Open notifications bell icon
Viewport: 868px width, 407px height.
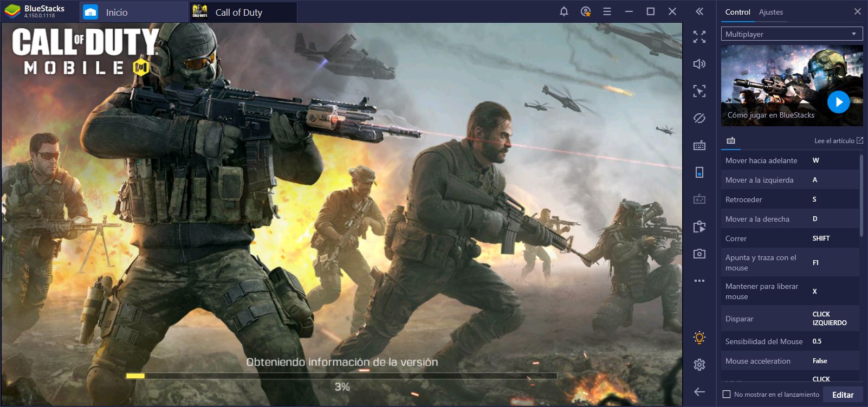coord(564,11)
